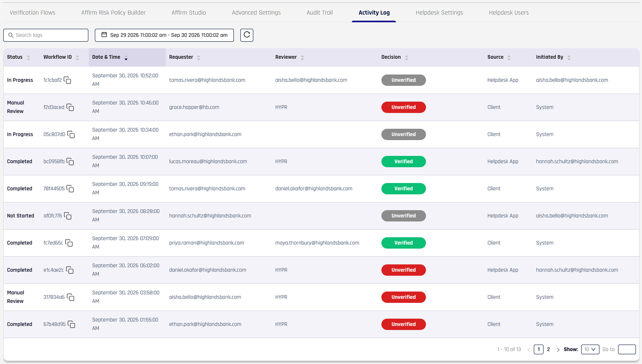Sort table by Workflow ID column
Image resolution: width=642 pixels, height=364 pixels.
coord(77,57)
